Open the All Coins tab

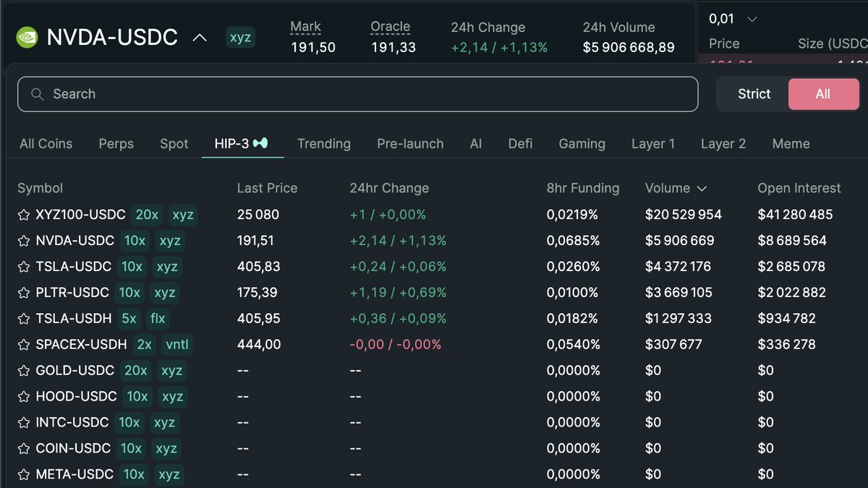[46, 144]
